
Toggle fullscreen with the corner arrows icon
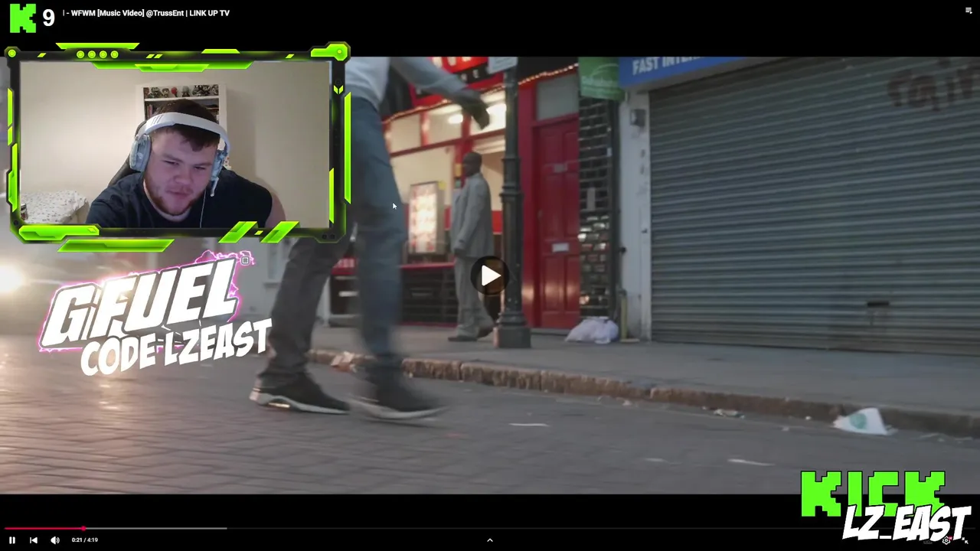965,541
